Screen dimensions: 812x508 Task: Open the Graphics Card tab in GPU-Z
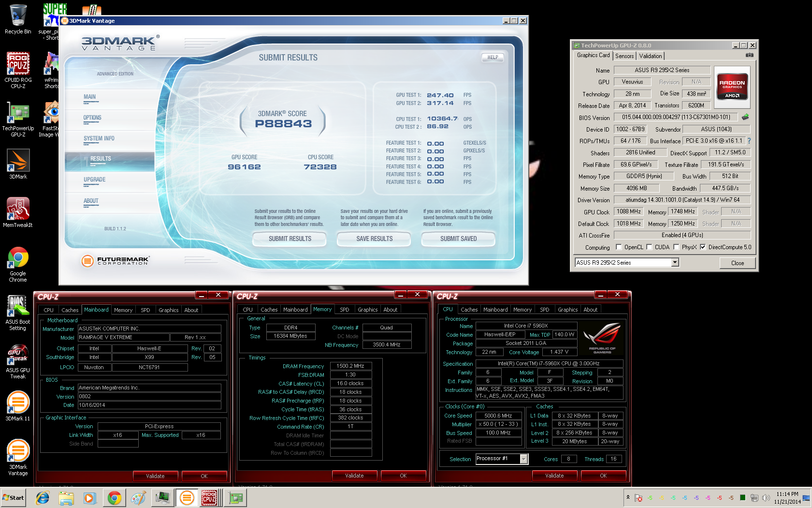click(593, 55)
